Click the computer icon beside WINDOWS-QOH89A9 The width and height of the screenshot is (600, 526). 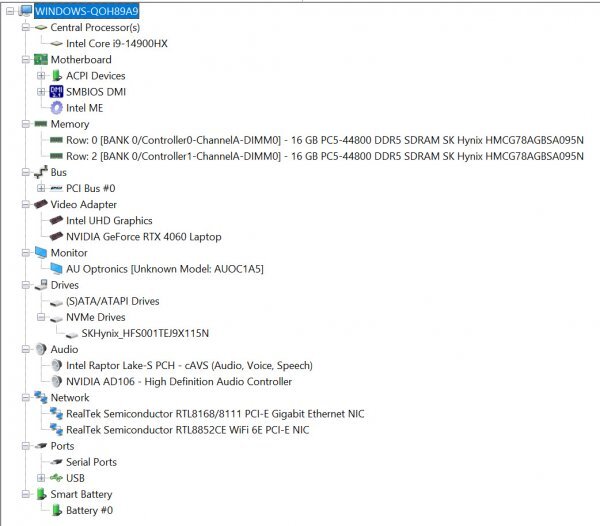pos(25,11)
